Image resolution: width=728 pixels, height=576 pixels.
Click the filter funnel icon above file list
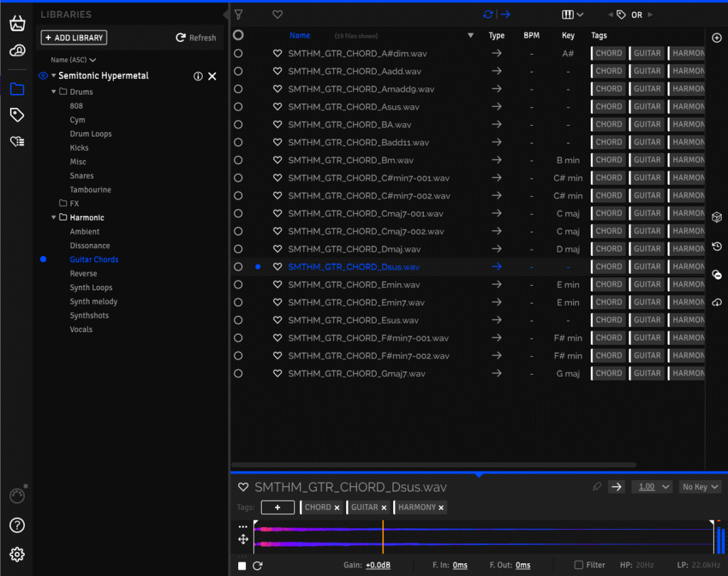coord(239,14)
